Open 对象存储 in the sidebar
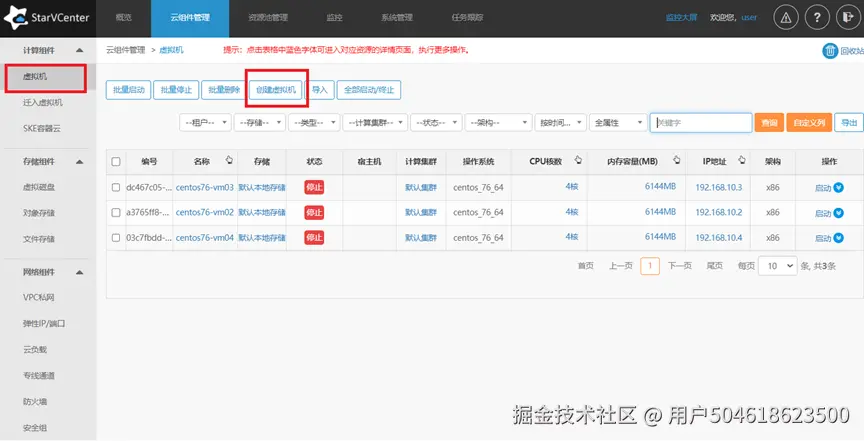 point(39,213)
